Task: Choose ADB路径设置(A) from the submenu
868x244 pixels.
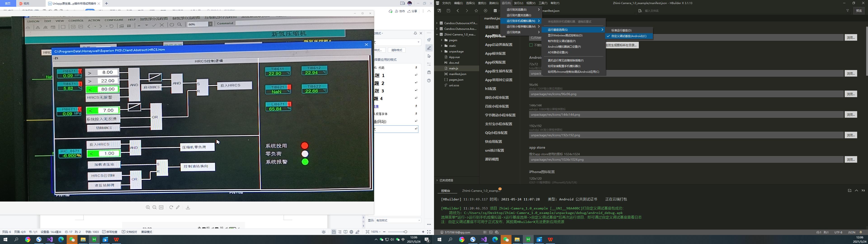Action: 558,52
